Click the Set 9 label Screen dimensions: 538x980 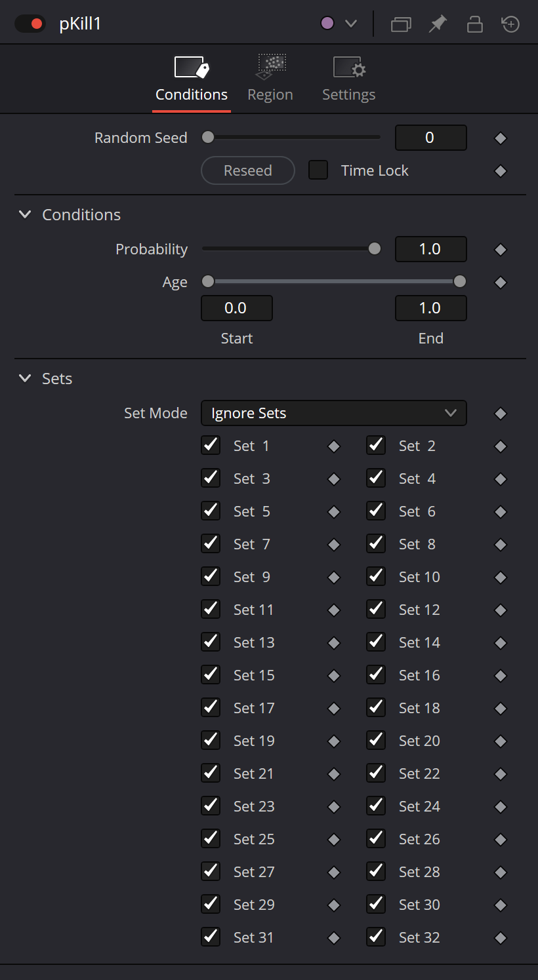point(252,577)
